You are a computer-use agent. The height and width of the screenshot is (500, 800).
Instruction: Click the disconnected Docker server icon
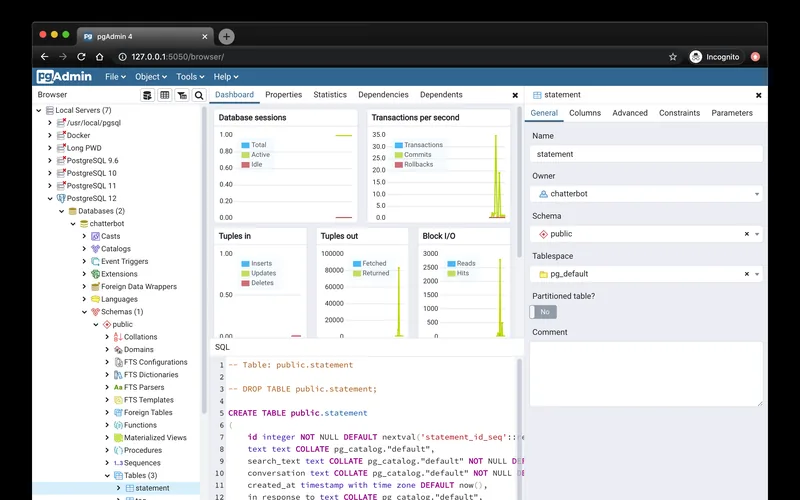(x=61, y=135)
